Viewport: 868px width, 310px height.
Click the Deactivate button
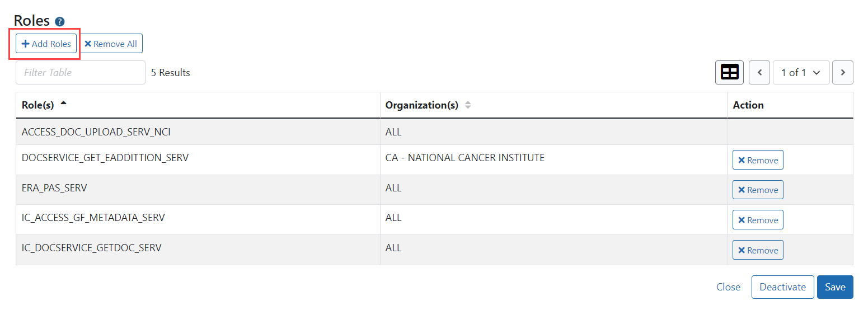click(x=782, y=287)
